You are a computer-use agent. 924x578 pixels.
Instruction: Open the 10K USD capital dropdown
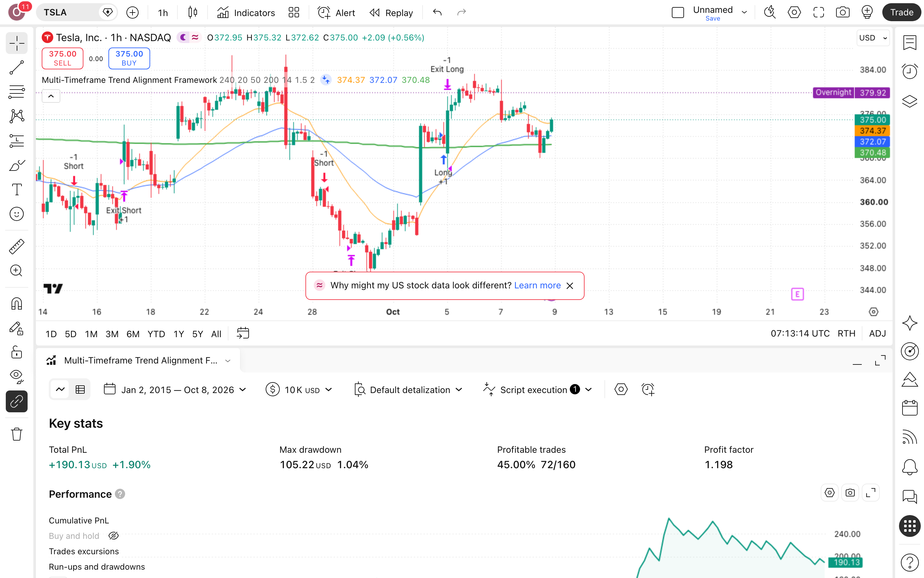(x=299, y=390)
